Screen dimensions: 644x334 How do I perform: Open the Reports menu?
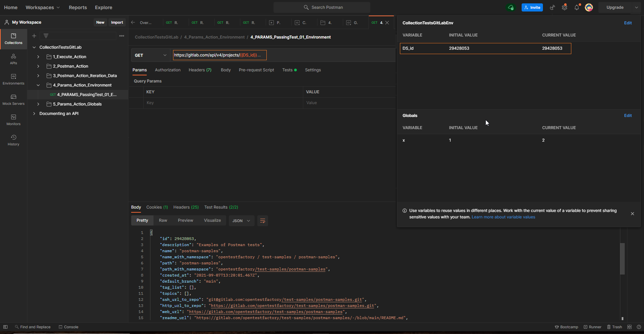[78, 7]
